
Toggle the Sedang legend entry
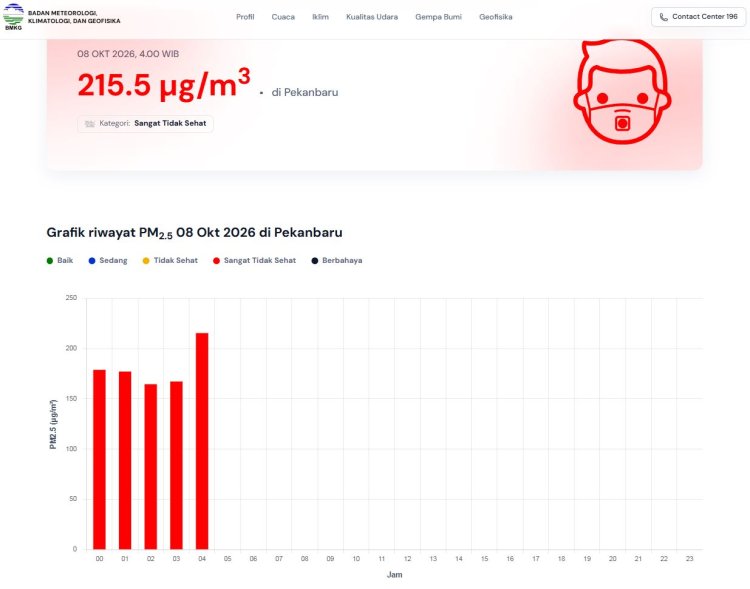tap(108, 261)
